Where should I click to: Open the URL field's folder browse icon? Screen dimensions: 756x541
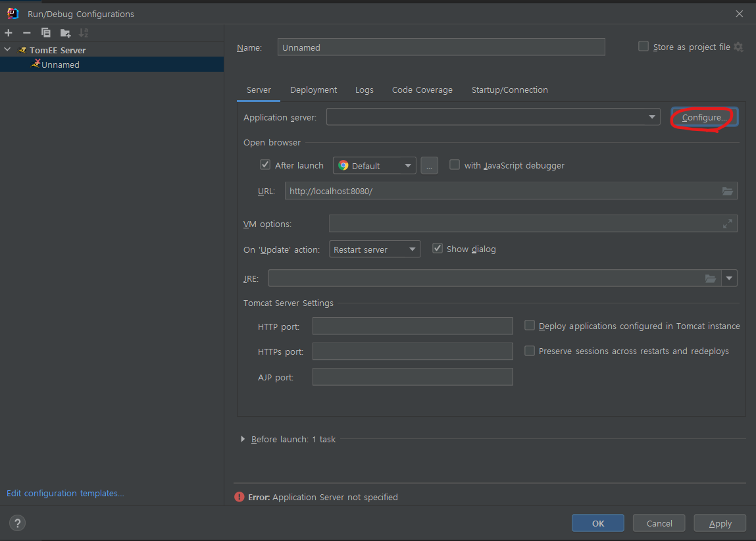pyautogui.click(x=728, y=191)
